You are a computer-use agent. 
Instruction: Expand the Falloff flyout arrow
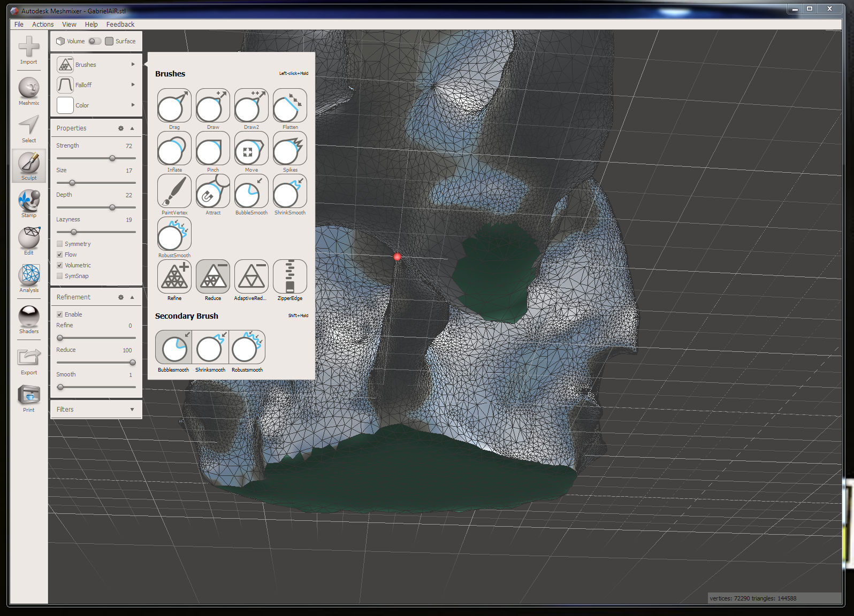(x=133, y=84)
